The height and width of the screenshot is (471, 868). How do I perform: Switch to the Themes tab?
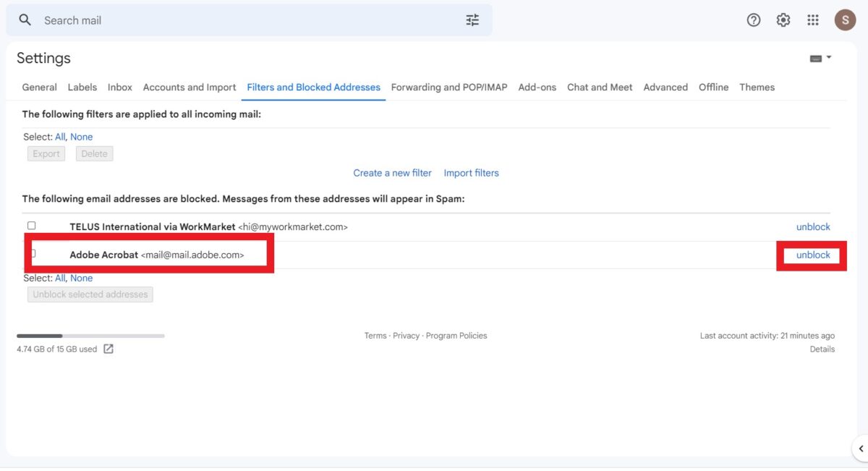pos(757,87)
